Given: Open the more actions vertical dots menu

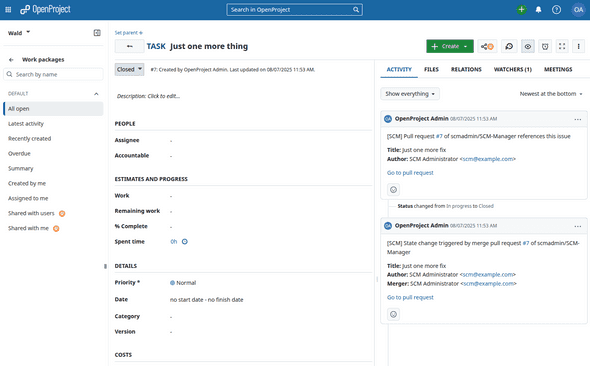Looking at the screenshot, I should point(578,46).
